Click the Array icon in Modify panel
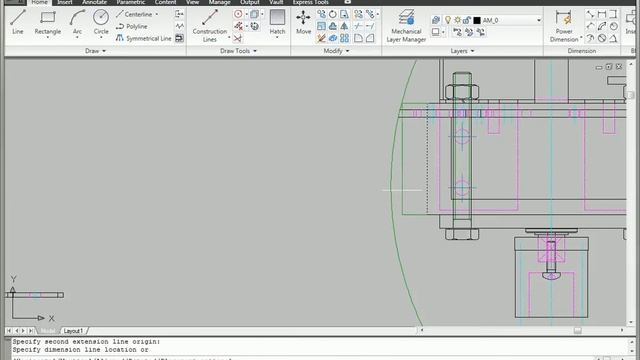Viewport: 640px width, 360px height. [344, 38]
